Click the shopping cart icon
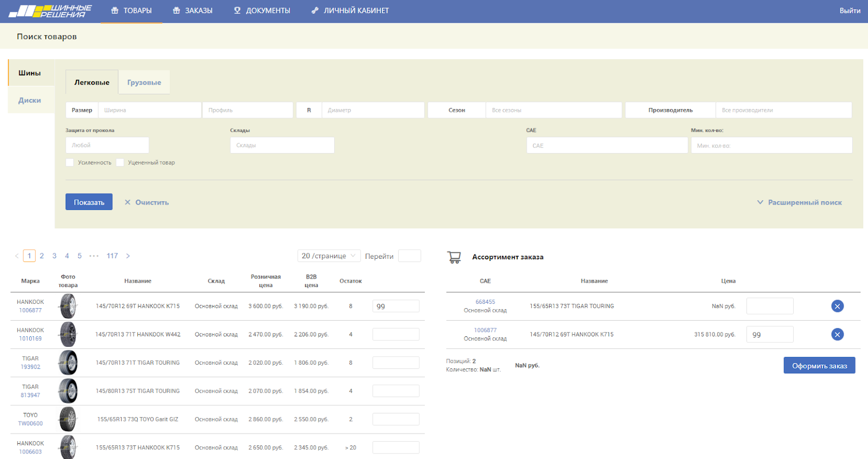 [x=454, y=257]
